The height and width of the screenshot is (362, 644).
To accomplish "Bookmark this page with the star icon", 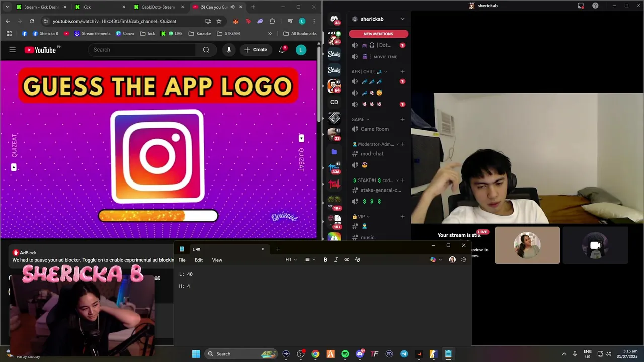I will click(x=219, y=21).
